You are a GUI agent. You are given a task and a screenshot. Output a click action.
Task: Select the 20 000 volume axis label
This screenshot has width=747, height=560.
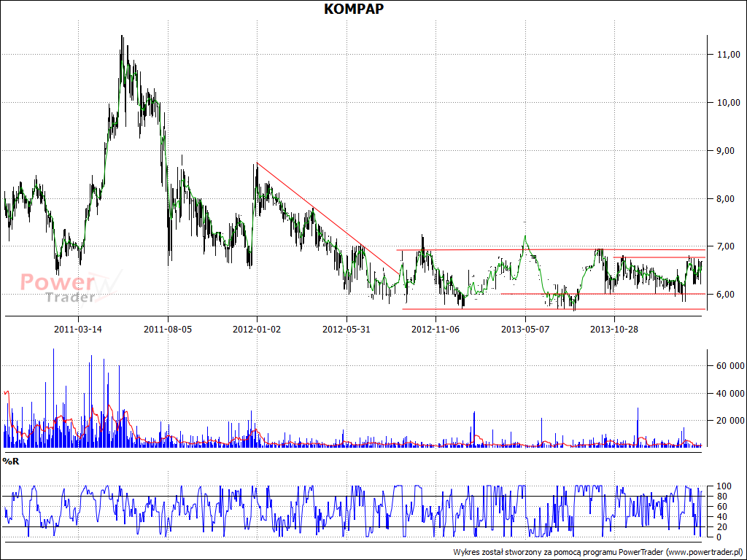(x=730, y=421)
